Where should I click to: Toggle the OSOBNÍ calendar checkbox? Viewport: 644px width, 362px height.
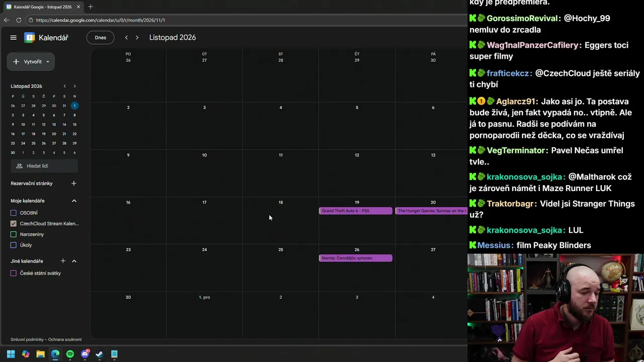click(14, 213)
